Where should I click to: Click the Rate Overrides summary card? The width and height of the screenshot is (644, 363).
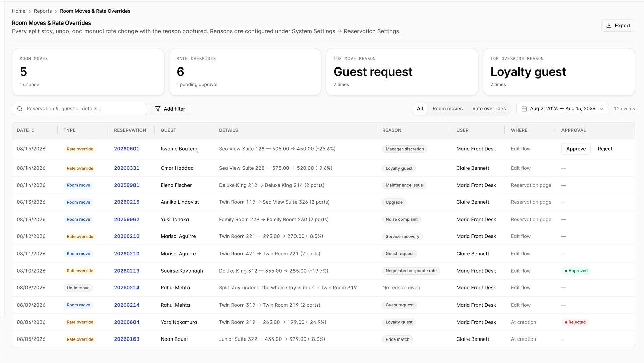click(245, 72)
